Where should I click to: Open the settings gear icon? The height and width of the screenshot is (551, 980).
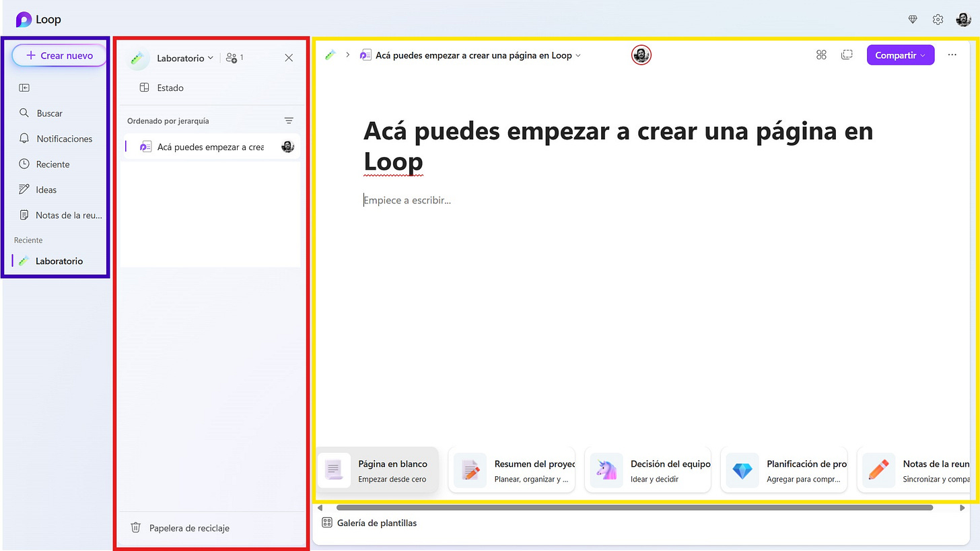point(938,20)
